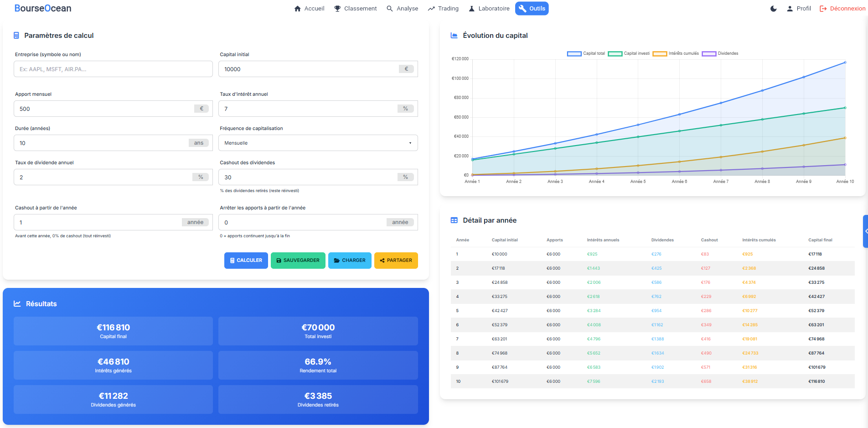Click the Cashout à partir de l'année field
The image size is (868, 428).
[113, 222]
